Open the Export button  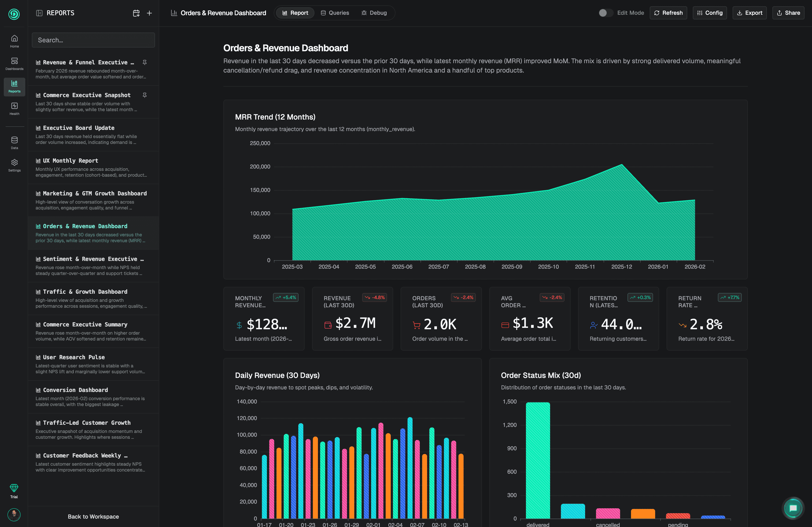click(749, 13)
